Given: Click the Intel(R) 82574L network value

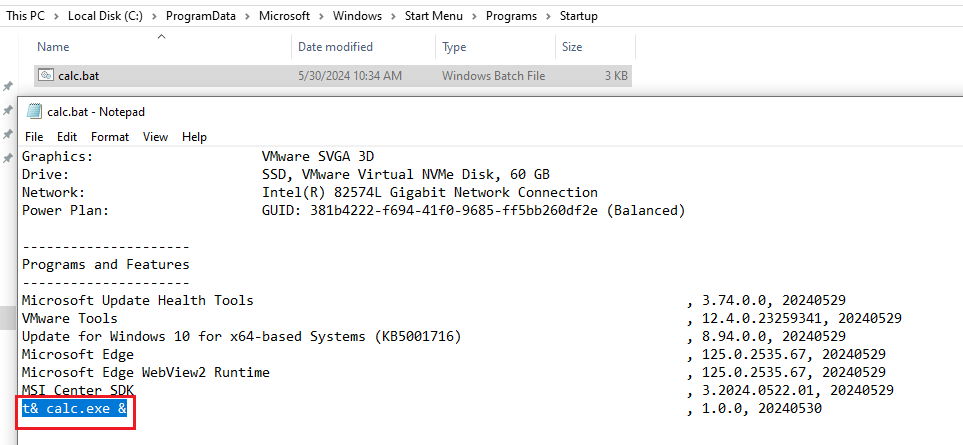Looking at the screenshot, I should 430,193.
